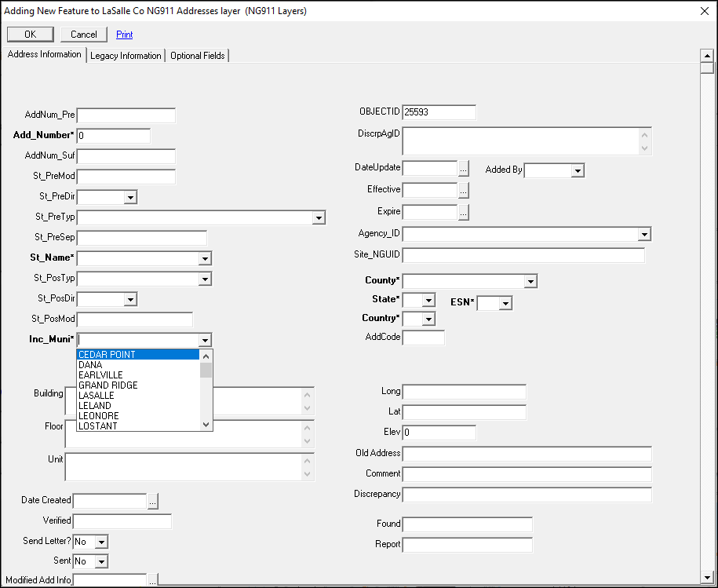The width and height of the screenshot is (718, 588).
Task: Select EARLVILLE from the list
Action: (x=138, y=375)
